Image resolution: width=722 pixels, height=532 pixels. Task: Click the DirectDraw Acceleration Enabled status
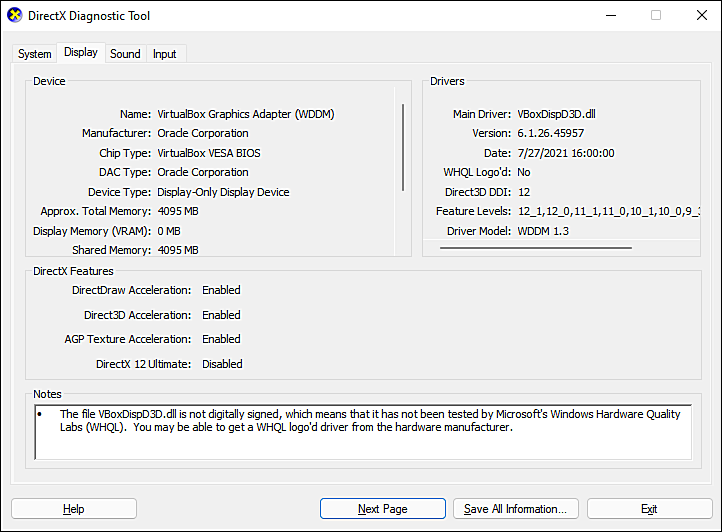click(221, 290)
